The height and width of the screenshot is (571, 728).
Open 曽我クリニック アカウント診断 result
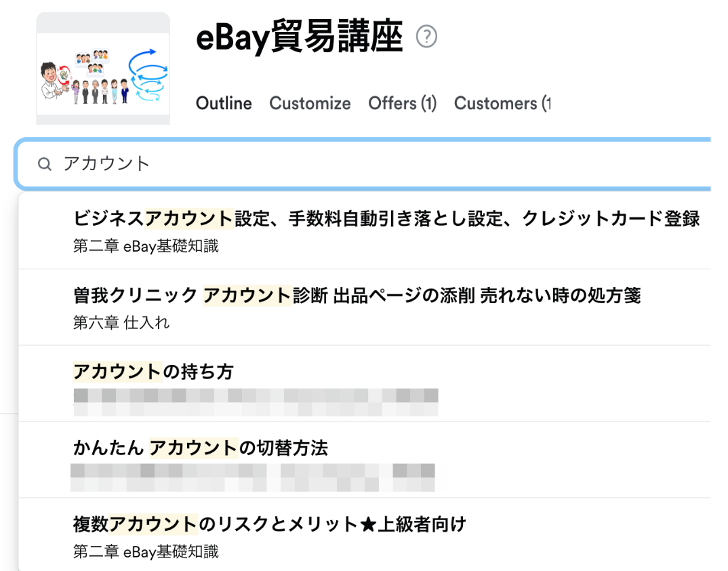pos(365,308)
